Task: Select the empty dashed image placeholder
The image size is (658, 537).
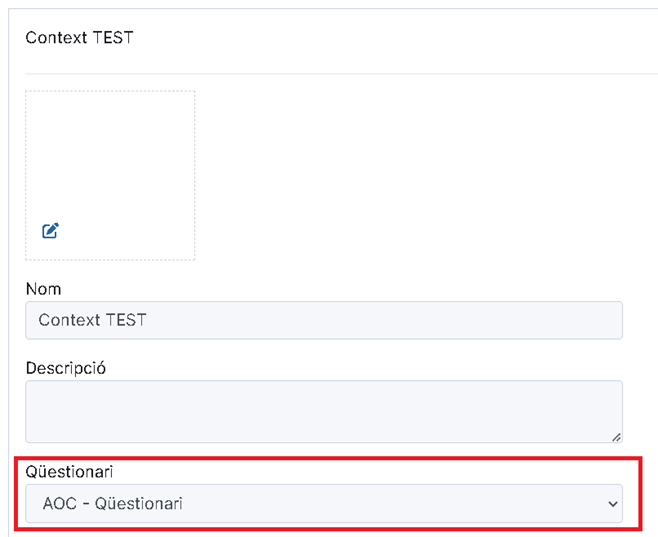Action: [x=110, y=175]
